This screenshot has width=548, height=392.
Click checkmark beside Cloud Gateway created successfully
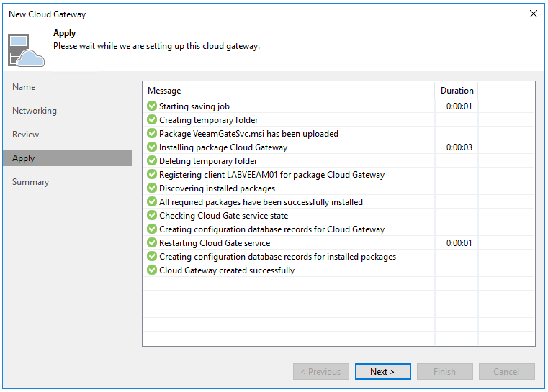point(152,270)
